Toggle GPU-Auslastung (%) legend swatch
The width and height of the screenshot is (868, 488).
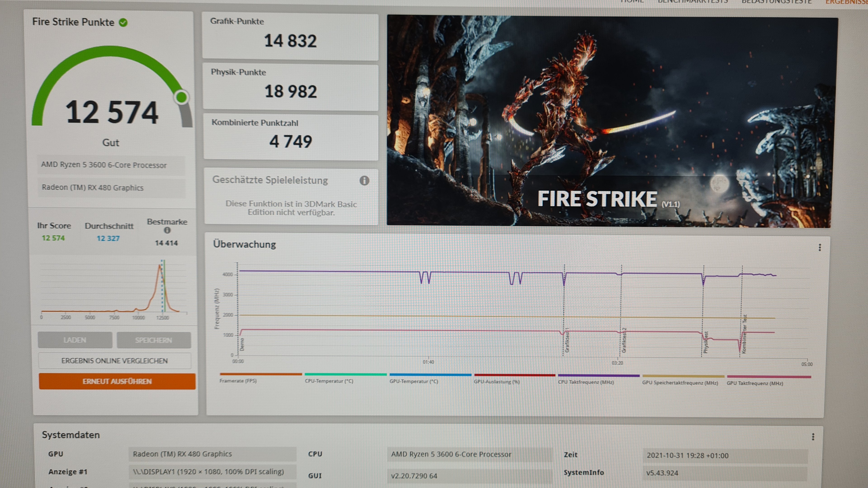(x=514, y=375)
